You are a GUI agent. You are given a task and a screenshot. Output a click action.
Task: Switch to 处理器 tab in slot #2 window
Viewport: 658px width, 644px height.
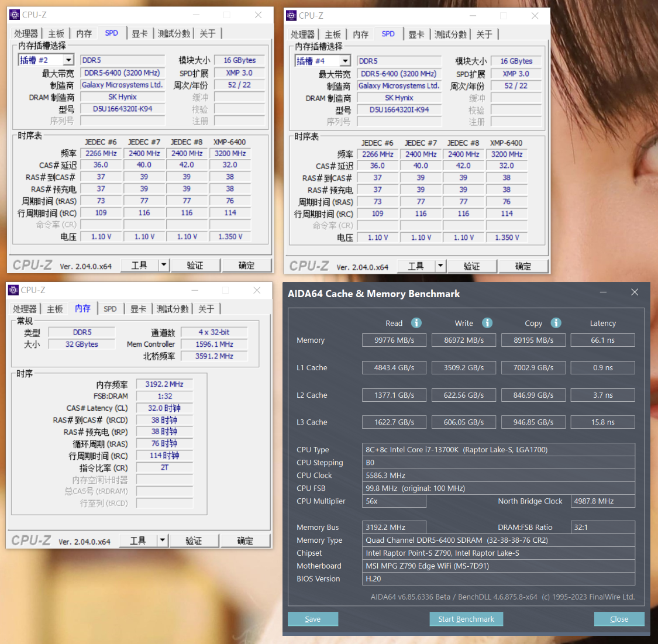(x=26, y=33)
